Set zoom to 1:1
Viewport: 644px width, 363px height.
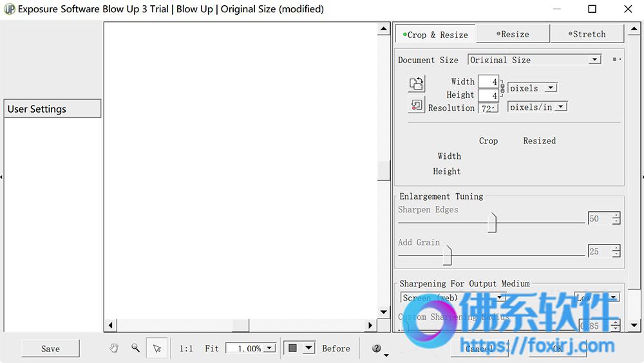[186, 348]
